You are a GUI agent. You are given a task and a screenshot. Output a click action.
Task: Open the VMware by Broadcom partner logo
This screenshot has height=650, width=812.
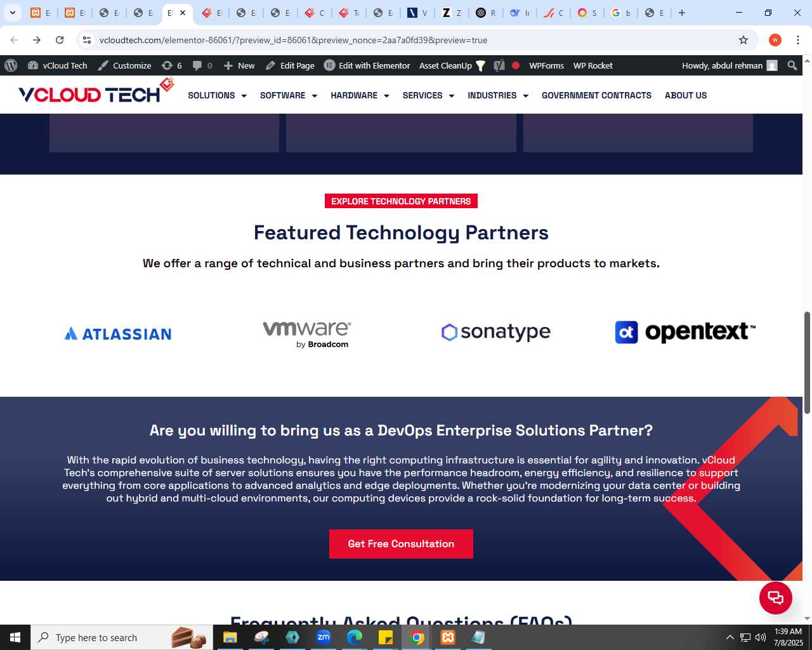307,334
